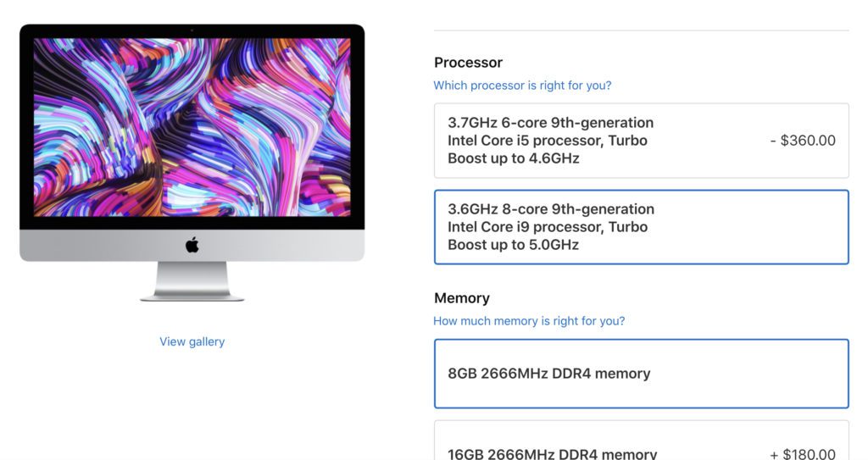Click the Memory section heading
The height and width of the screenshot is (460, 868).
coord(462,298)
